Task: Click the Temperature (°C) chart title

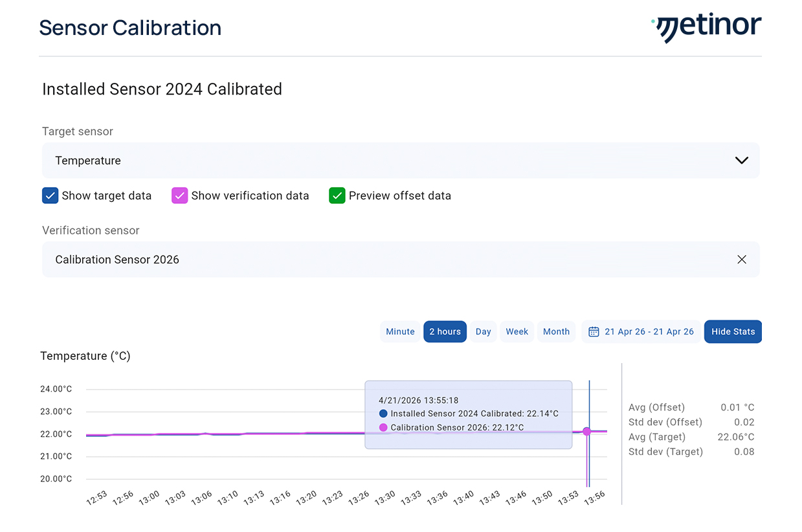Action: coord(85,356)
